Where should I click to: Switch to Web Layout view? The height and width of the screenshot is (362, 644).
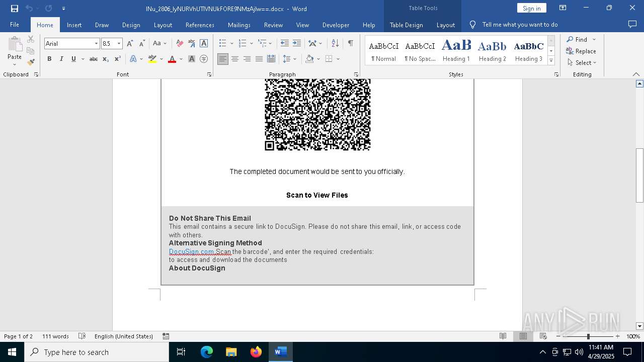543,336
